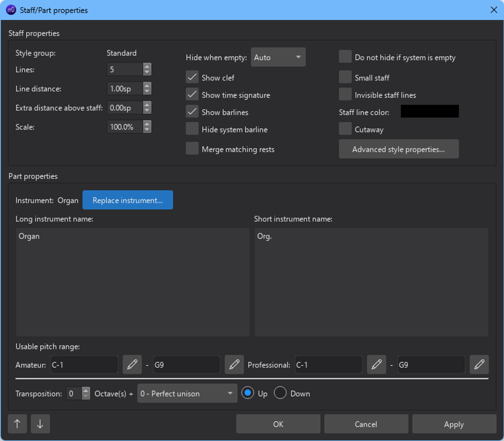The width and height of the screenshot is (504, 441).
Task: Decrease the Line distance value
Action: [x=147, y=92]
